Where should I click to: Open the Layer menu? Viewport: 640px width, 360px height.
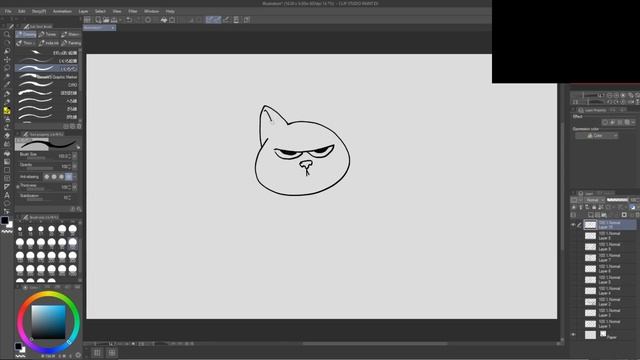click(x=83, y=11)
